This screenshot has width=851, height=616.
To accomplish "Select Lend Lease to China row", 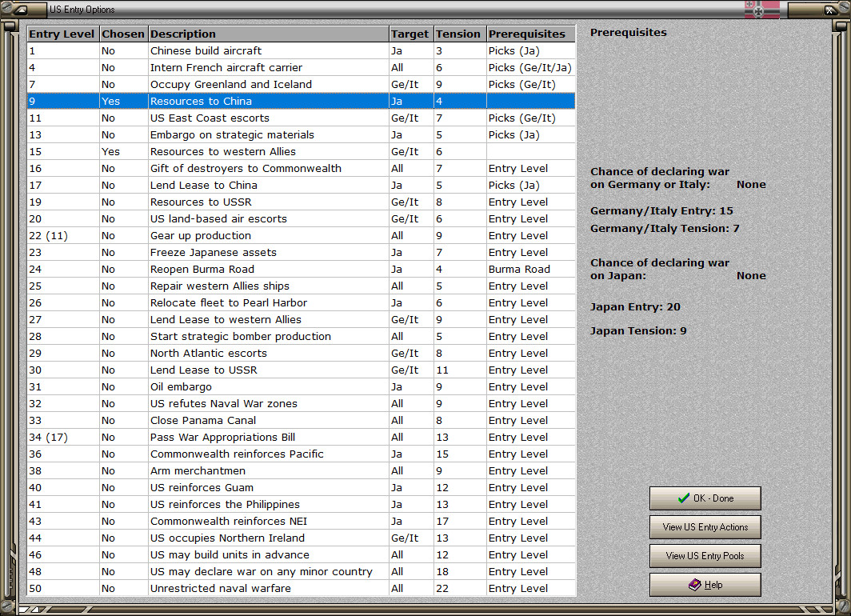I will (x=302, y=186).
